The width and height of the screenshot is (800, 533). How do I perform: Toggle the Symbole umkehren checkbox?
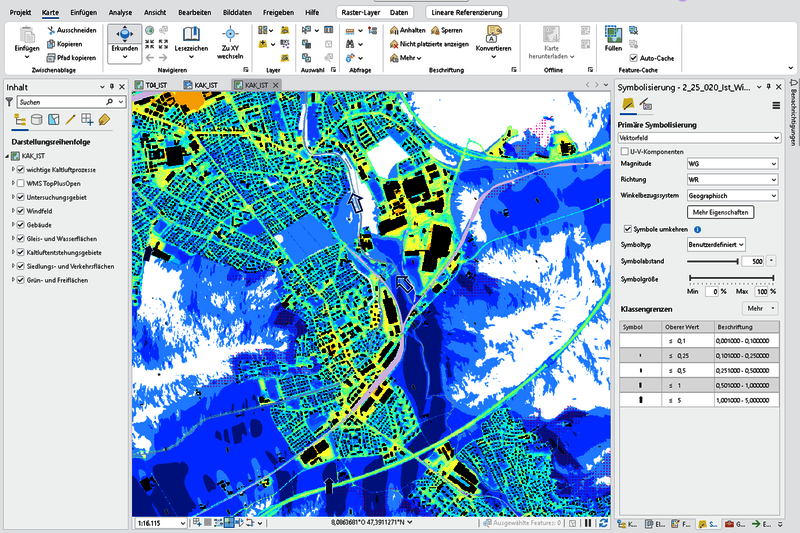(628, 229)
